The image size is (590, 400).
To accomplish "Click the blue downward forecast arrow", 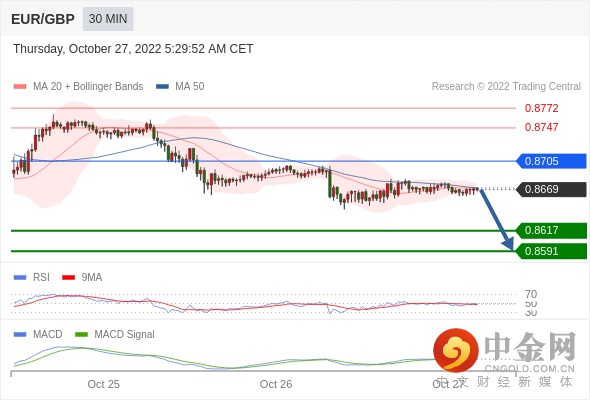I will click(x=497, y=220).
